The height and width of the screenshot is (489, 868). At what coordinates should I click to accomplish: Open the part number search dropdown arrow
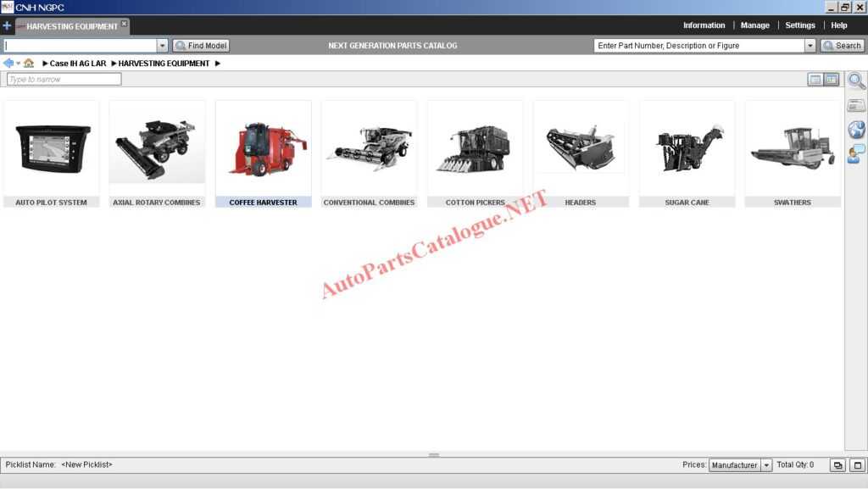click(810, 46)
